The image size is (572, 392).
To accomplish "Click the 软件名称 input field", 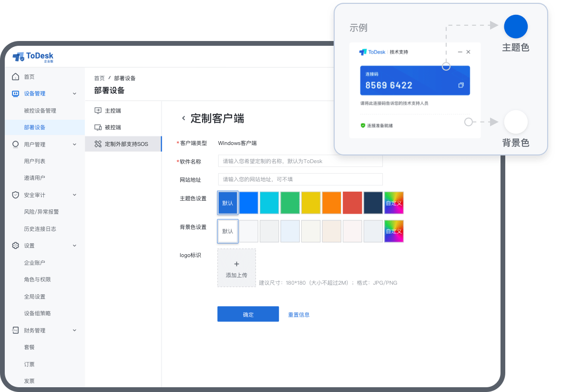I will point(300,161).
